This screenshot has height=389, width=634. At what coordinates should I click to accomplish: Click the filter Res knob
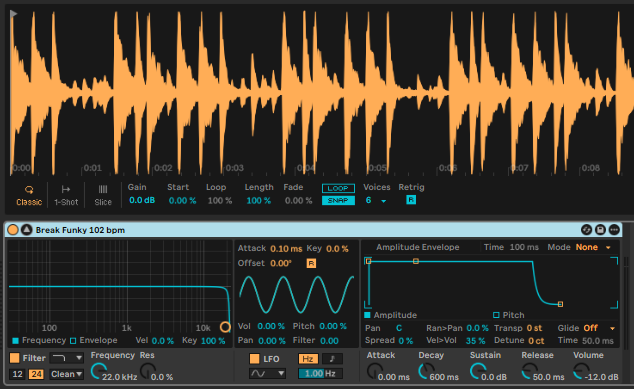[148, 371]
